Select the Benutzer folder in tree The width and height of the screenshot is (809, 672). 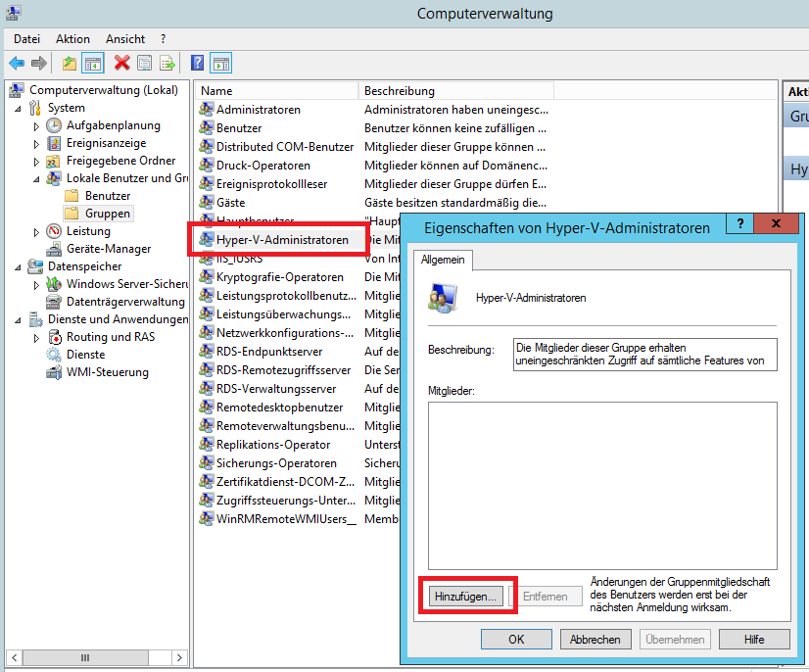(x=107, y=196)
